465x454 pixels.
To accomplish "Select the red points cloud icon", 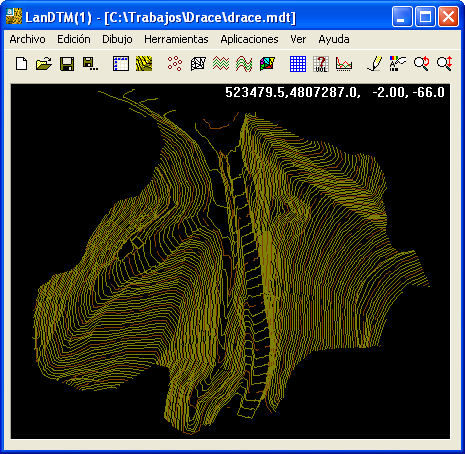I will [175, 64].
